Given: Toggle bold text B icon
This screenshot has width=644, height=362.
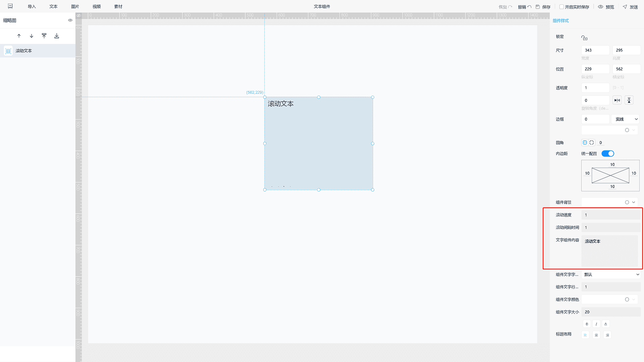Looking at the screenshot, I should tap(587, 324).
